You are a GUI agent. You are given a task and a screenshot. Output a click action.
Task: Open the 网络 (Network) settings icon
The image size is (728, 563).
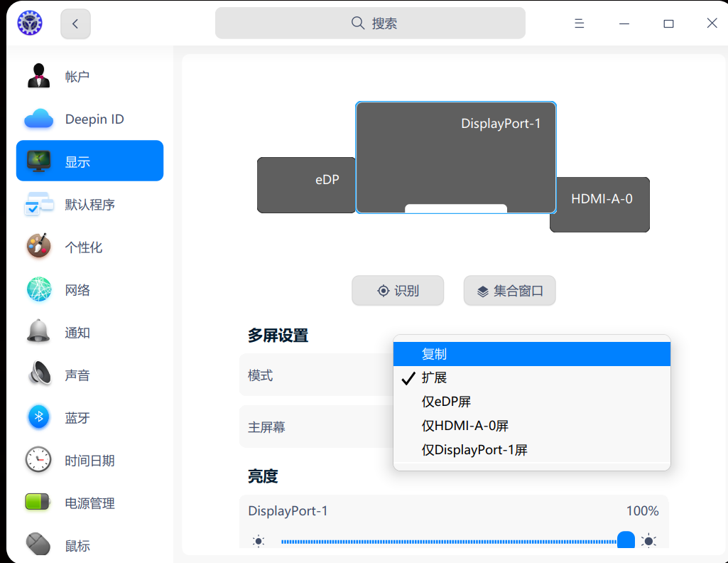39,289
